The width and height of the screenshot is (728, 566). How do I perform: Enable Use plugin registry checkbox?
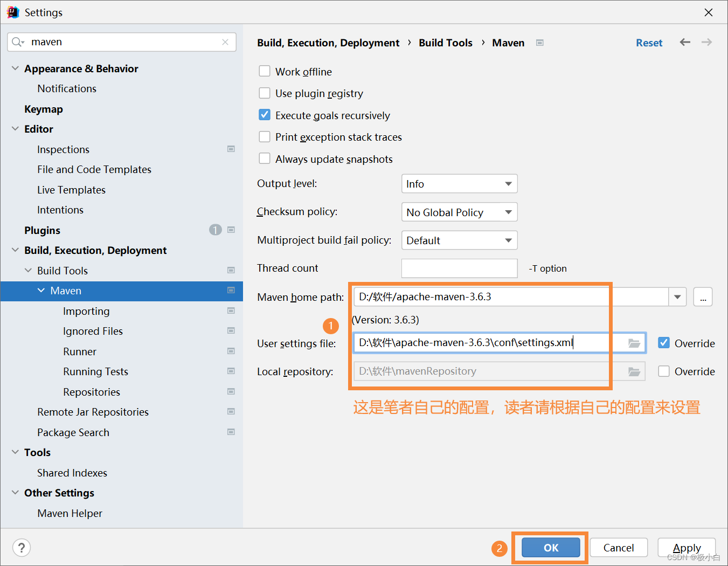point(265,93)
